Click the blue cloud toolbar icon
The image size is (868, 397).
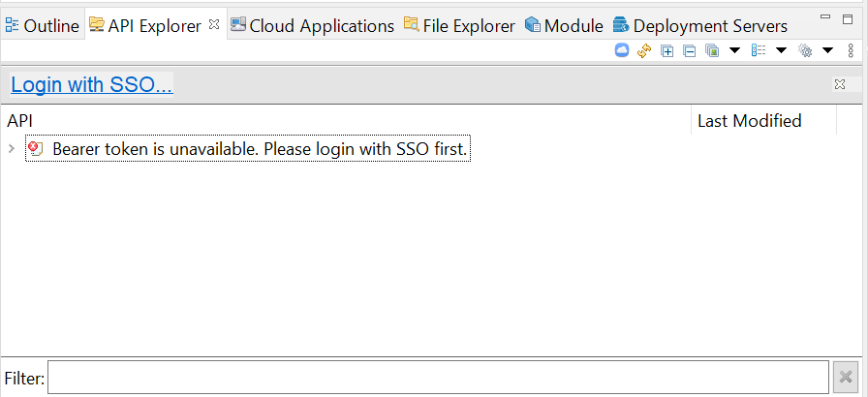click(622, 51)
